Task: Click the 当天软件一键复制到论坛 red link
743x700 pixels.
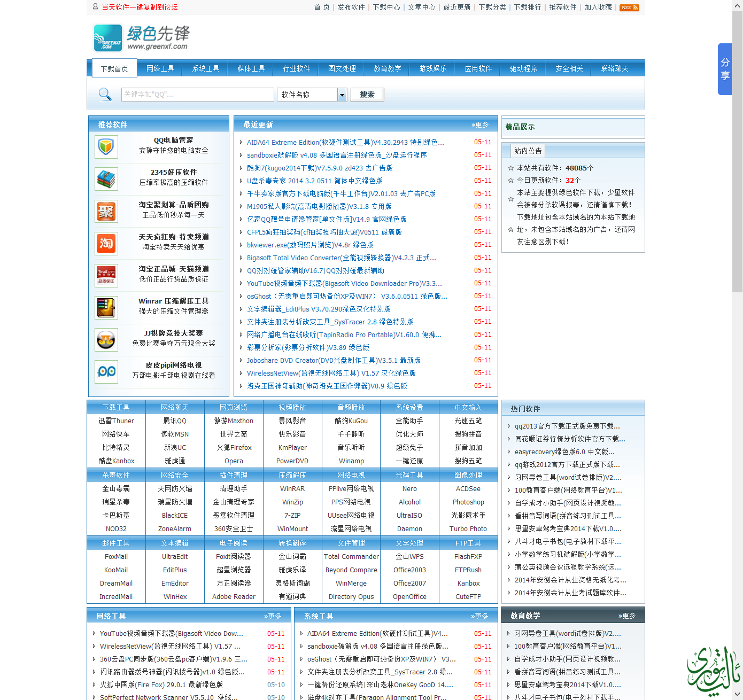Action: [140, 7]
